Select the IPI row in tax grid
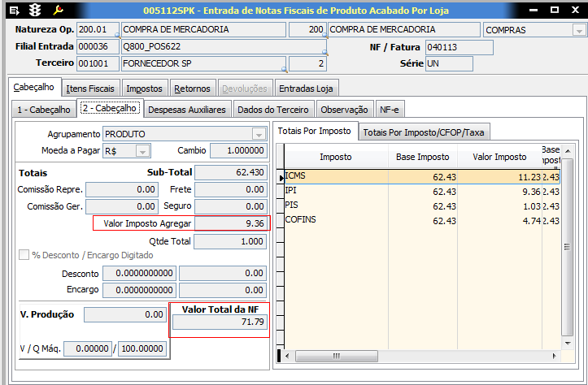This screenshot has height=385, width=588. tap(422, 192)
